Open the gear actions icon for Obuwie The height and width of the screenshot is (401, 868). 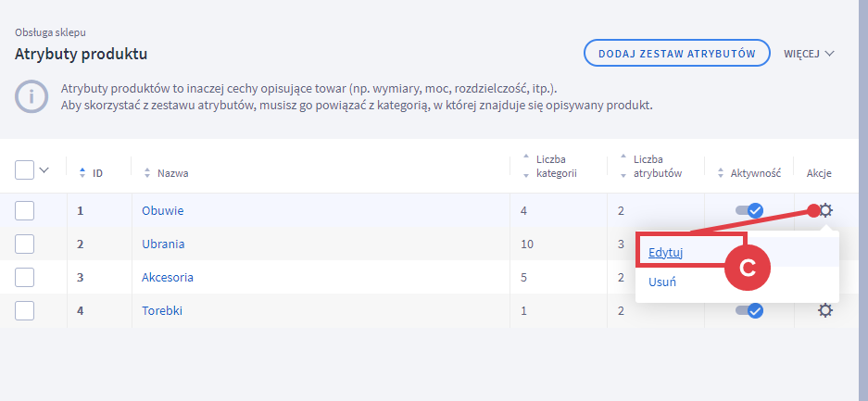[x=825, y=210]
